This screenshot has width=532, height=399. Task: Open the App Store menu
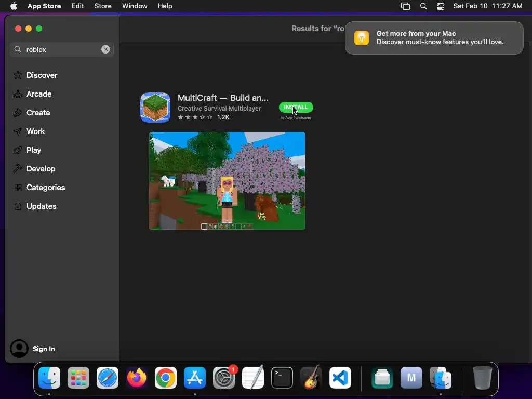pyautogui.click(x=44, y=6)
